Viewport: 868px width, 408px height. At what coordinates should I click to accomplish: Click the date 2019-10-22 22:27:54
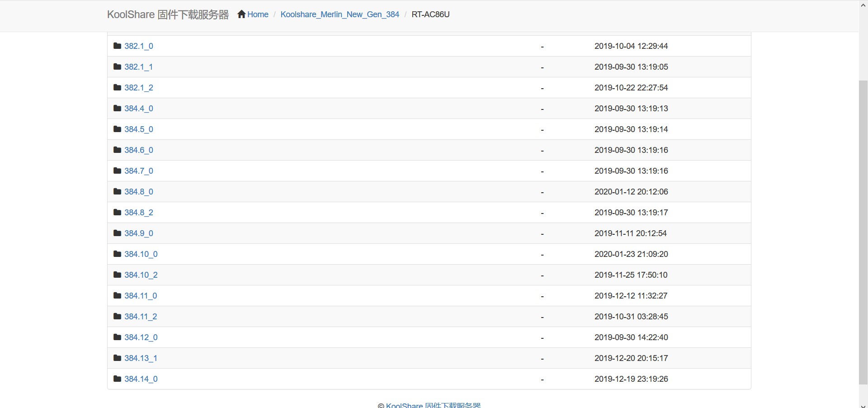[x=631, y=88]
